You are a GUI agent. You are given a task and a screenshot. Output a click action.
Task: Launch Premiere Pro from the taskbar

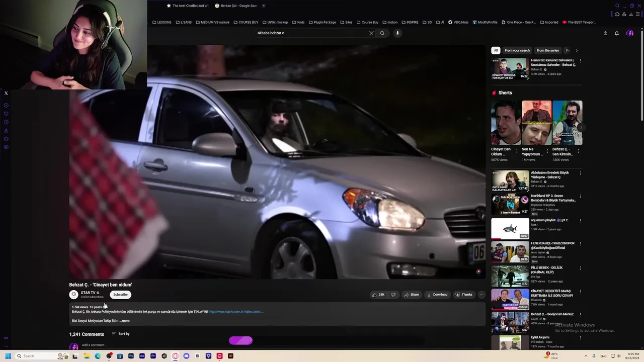[x=153, y=356]
